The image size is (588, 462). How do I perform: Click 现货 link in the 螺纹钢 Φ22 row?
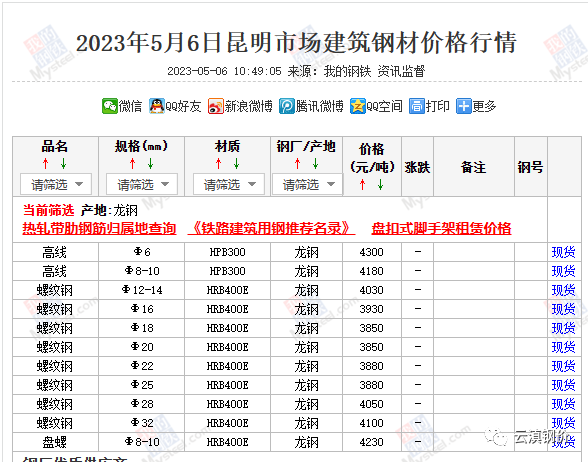click(x=563, y=366)
